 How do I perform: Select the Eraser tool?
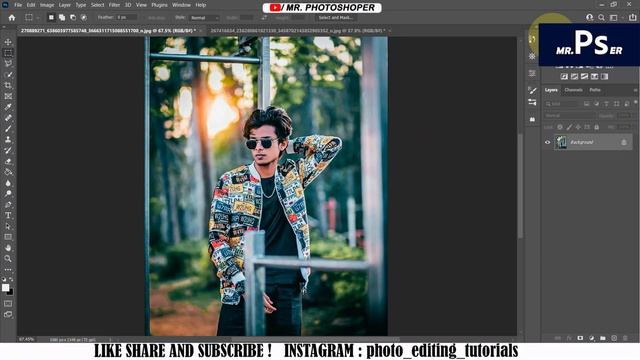(x=8, y=161)
